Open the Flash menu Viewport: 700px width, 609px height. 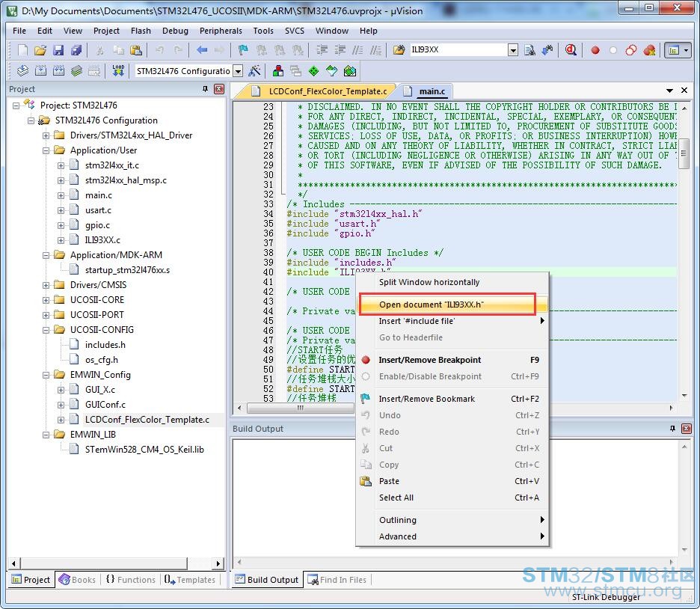point(141,31)
